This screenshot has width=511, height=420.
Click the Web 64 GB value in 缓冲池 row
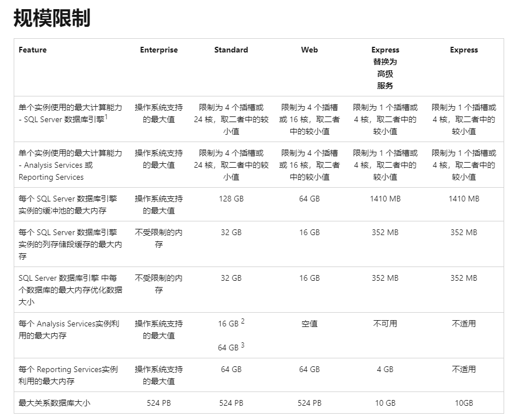tap(309, 199)
